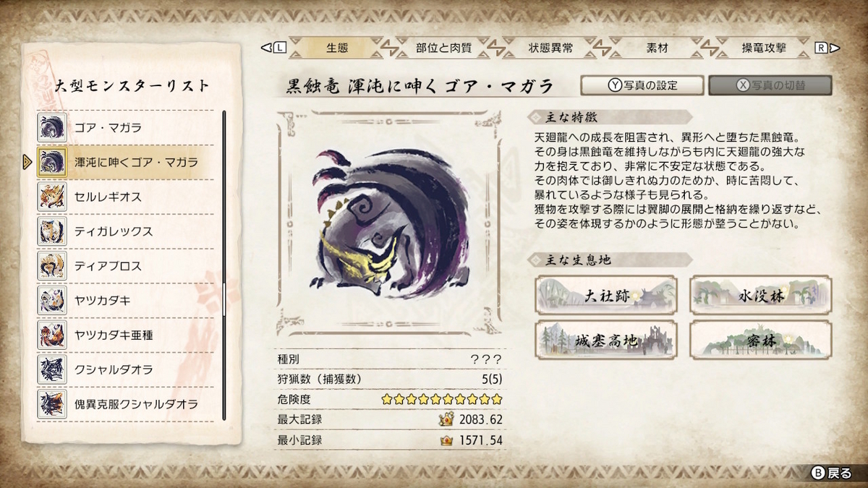Click the 戻る back button
This screenshot has width=868, height=488.
833,474
